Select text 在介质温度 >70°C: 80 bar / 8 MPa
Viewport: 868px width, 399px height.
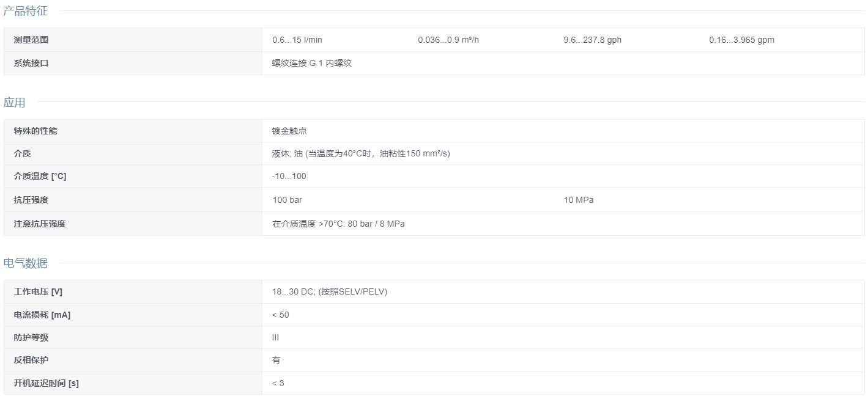(x=338, y=224)
